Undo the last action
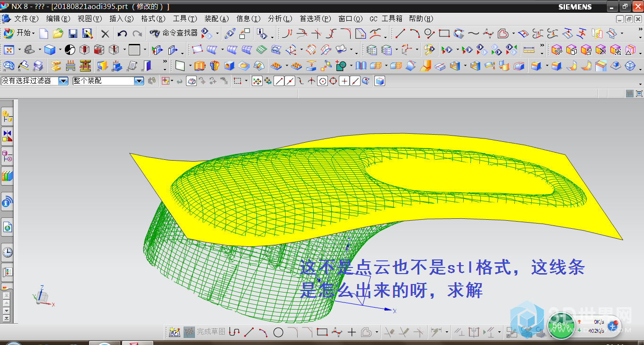The height and width of the screenshot is (345, 644). tap(122, 34)
